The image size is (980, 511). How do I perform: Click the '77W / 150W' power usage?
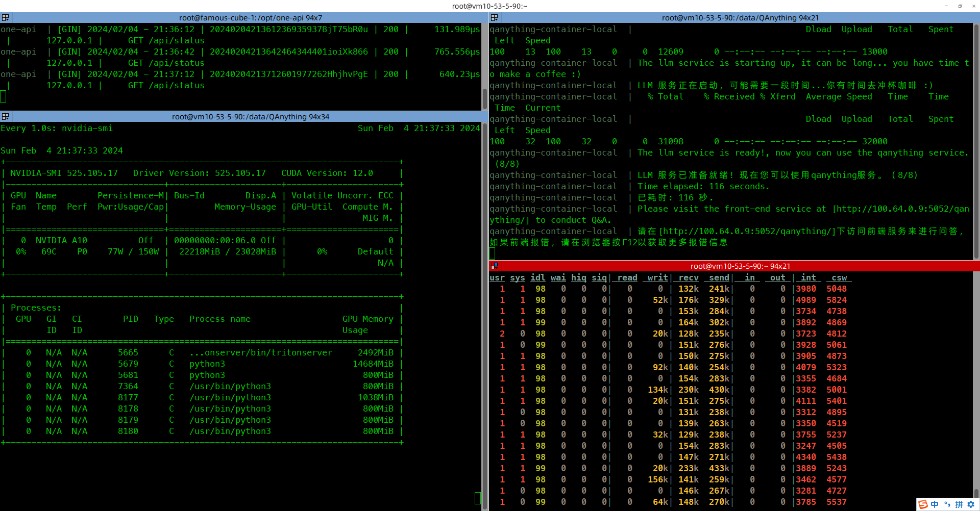133,252
